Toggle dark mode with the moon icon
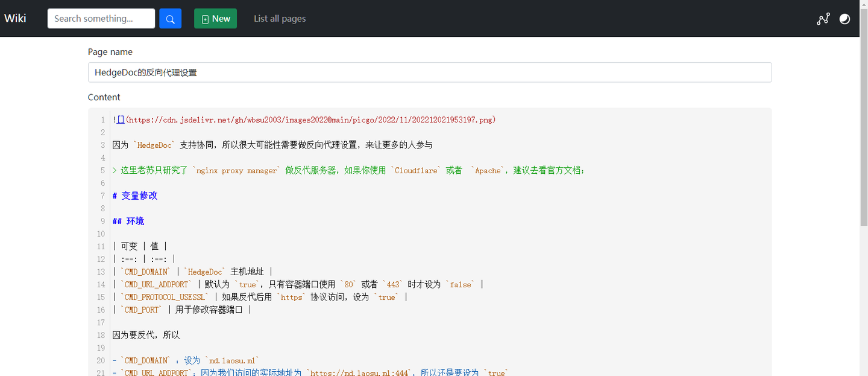This screenshot has width=868, height=376. 844,19
